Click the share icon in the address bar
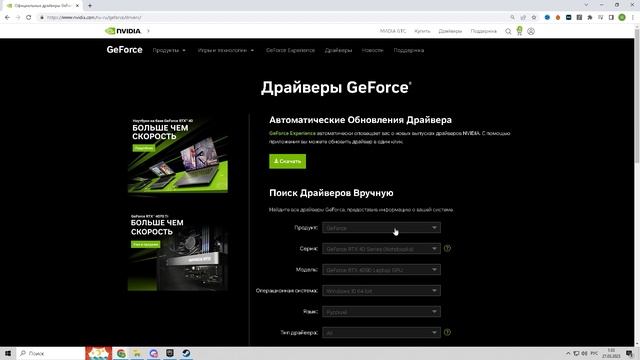This screenshot has height=360, width=640. (523, 18)
